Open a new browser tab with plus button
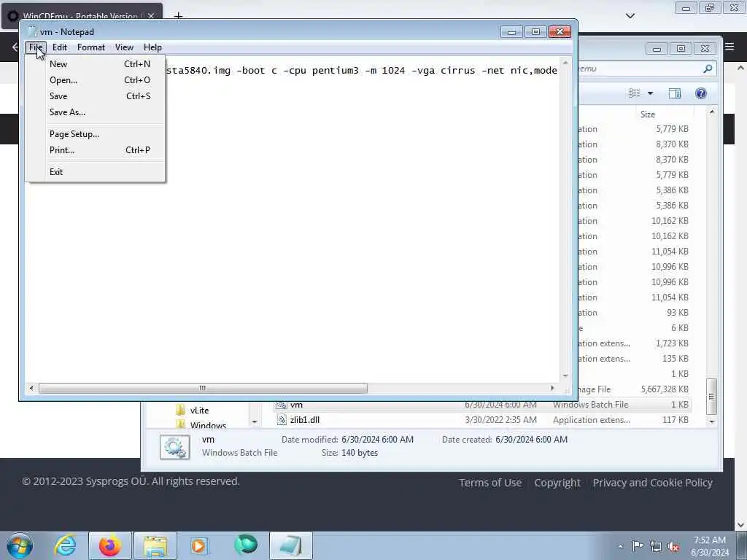Image resolution: width=747 pixels, height=560 pixels. point(178,16)
